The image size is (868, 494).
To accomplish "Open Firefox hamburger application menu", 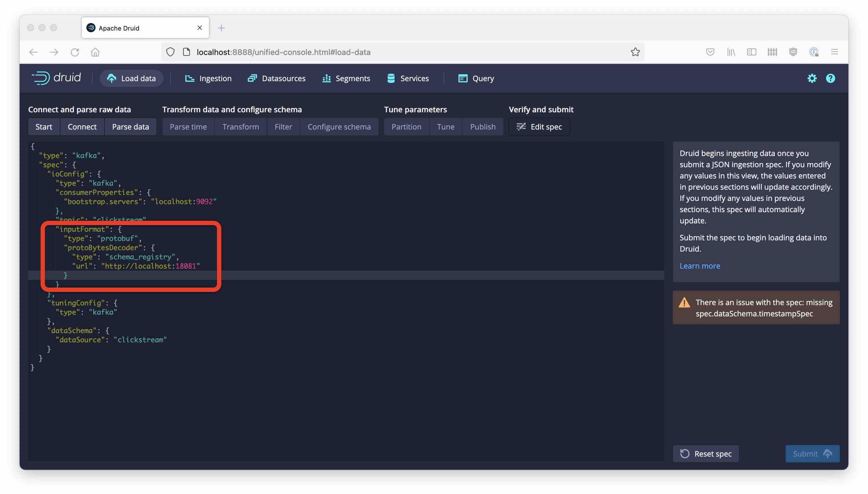I will pos(834,52).
